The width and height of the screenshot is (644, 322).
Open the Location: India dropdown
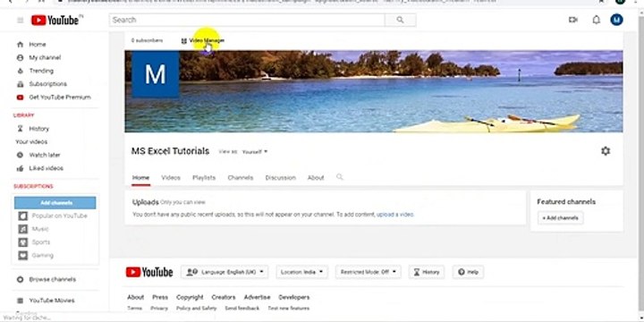pyautogui.click(x=302, y=272)
